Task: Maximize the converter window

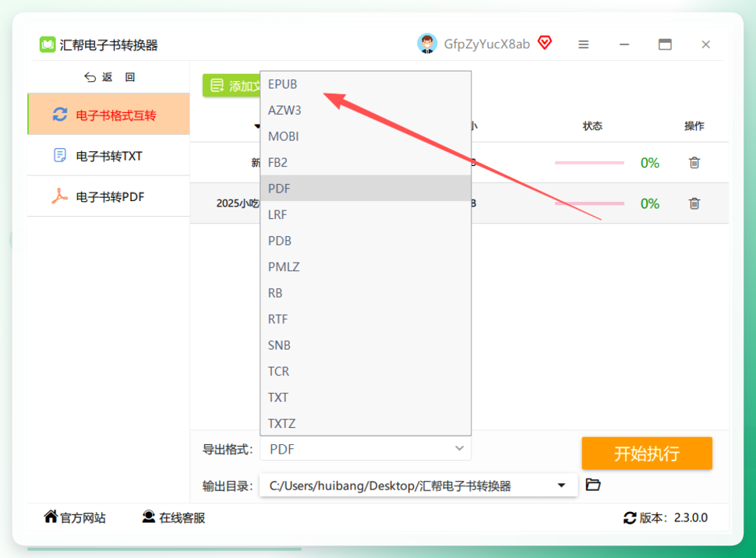Action: (x=665, y=44)
